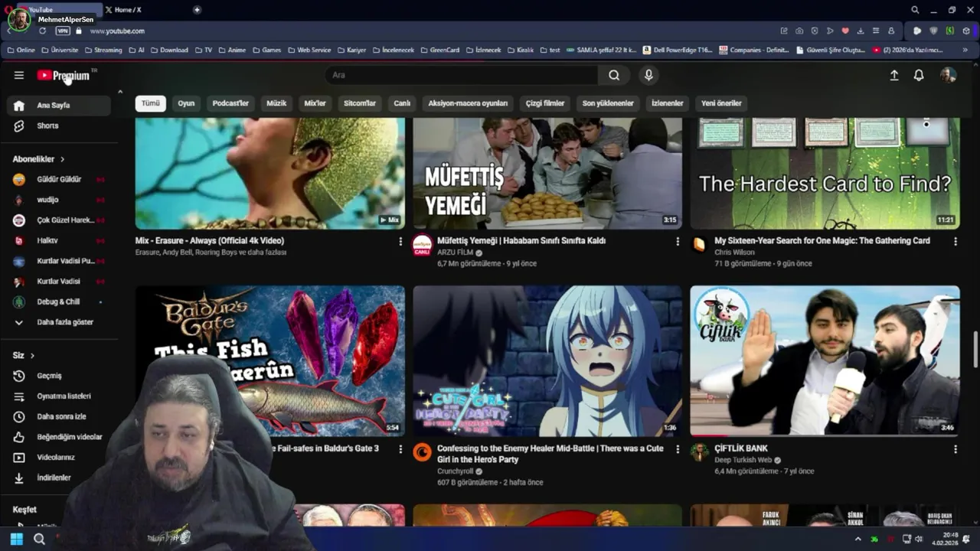Open options for Confessing to Enemy Healer video

[x=677, y=449]
